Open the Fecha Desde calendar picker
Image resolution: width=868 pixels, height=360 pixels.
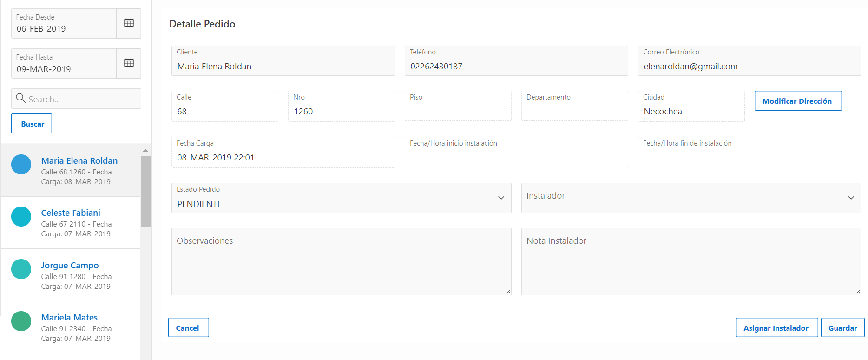tap(129, 23)
